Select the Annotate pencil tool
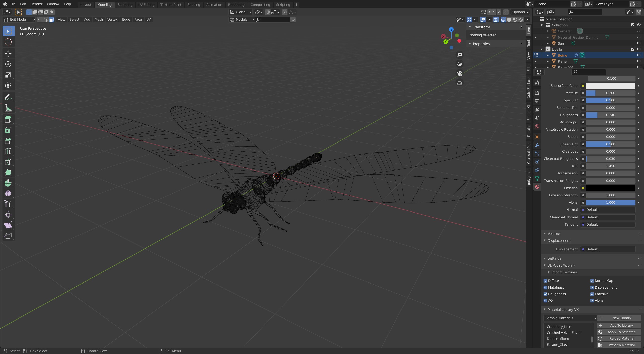Screen dimensions: 644x354 click(8, 97)
